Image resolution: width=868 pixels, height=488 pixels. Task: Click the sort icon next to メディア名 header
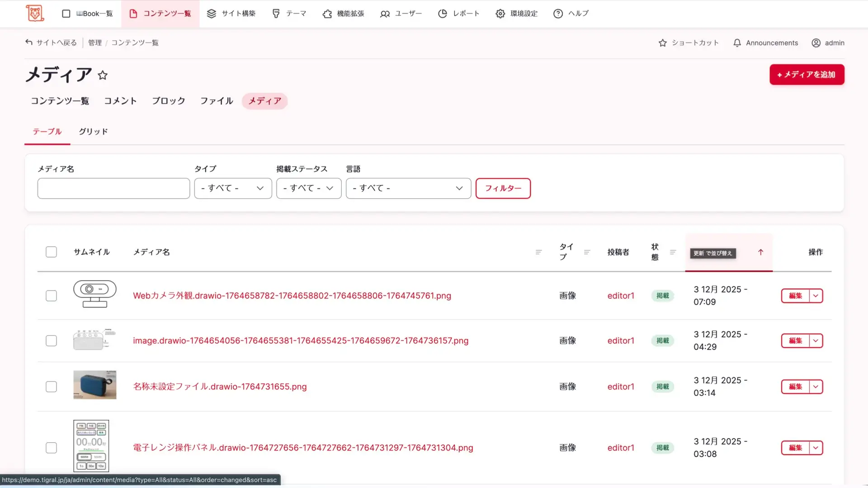pos(538,252)
